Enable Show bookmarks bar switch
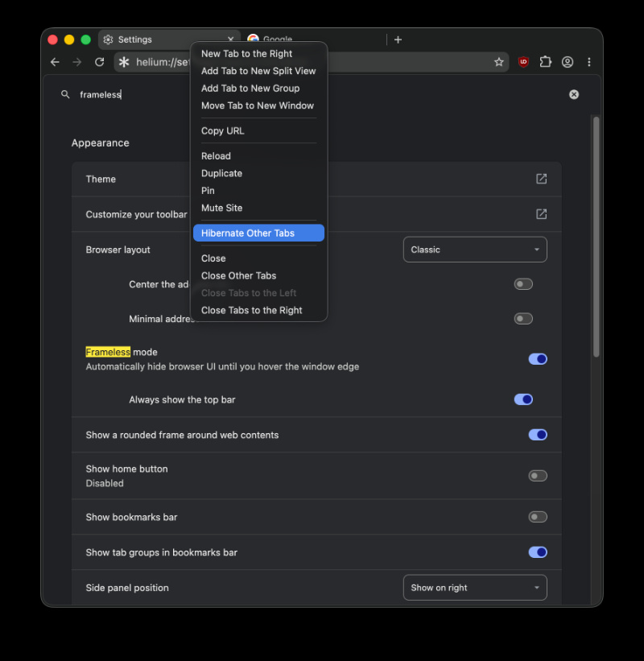 point(538,517)
